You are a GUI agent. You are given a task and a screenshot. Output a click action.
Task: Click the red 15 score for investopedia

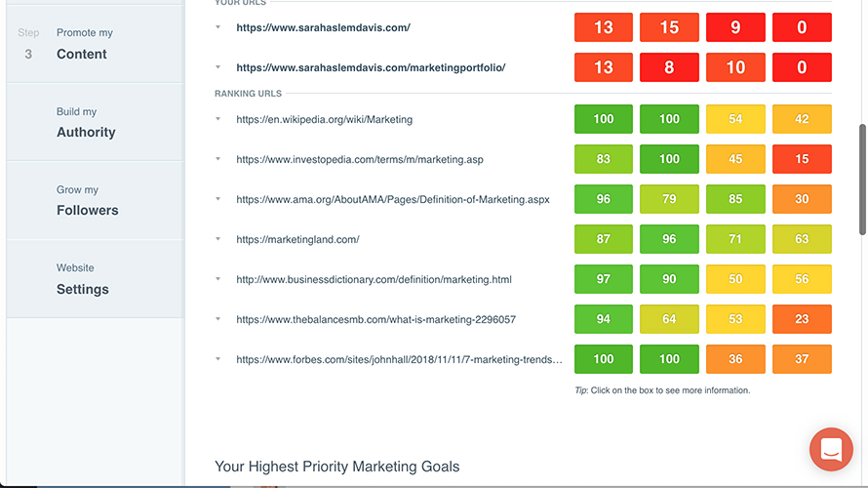pos(802,159)
